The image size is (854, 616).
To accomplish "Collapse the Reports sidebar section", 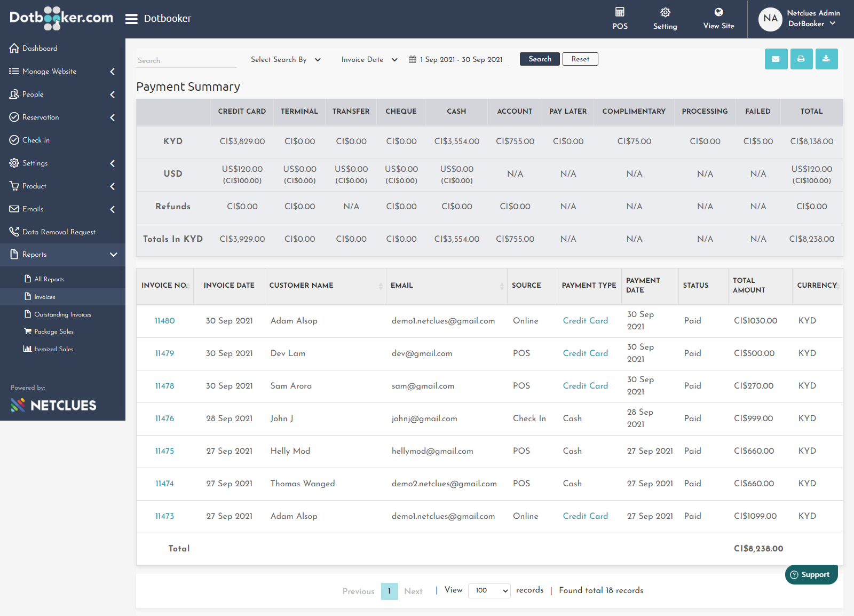I will coord(62,255).
